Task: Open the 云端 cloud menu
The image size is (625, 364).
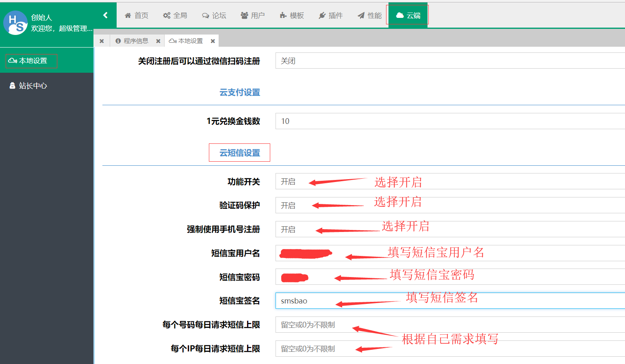Action: pyautogui.click(x=408, y=15)
